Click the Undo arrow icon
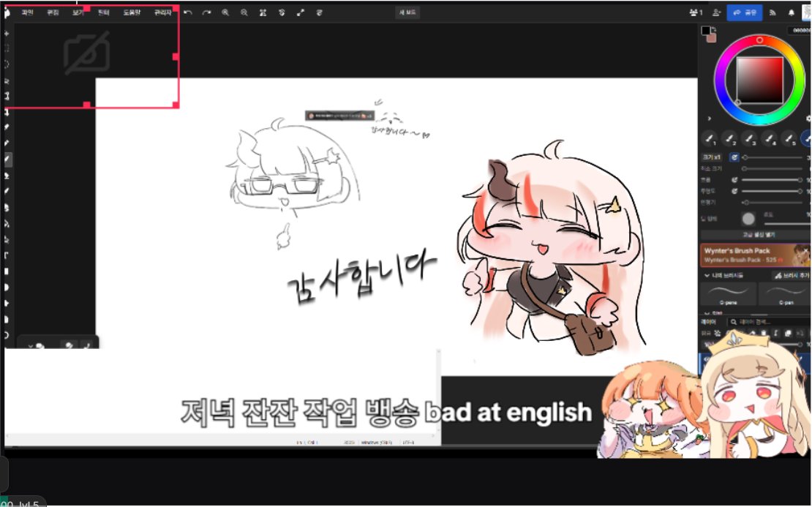The height and width of the screenshot is (507, 812). pyautogui.click(x=188, y=12)
